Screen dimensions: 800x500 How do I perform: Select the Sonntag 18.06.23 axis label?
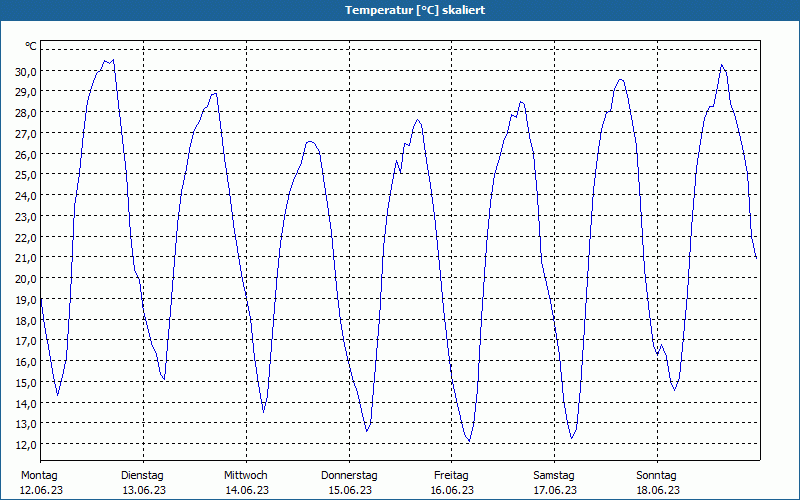coord(658,483)
